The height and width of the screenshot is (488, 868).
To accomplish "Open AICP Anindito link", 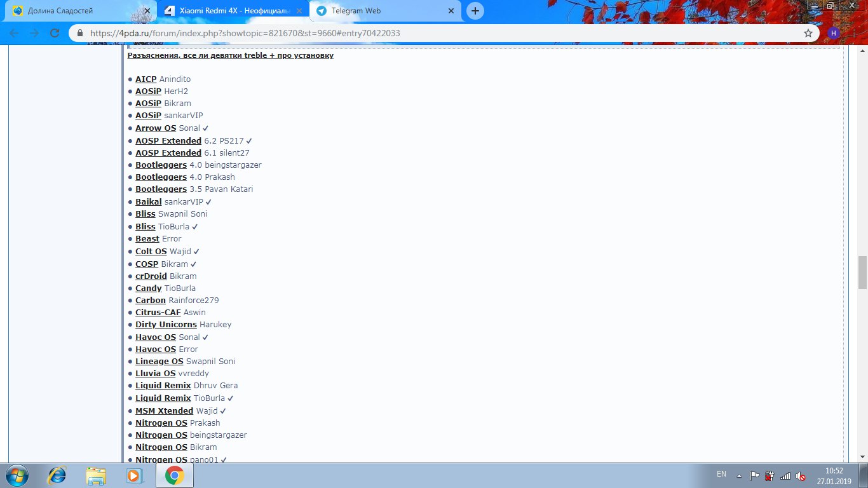I will click(x=146, y=79).
